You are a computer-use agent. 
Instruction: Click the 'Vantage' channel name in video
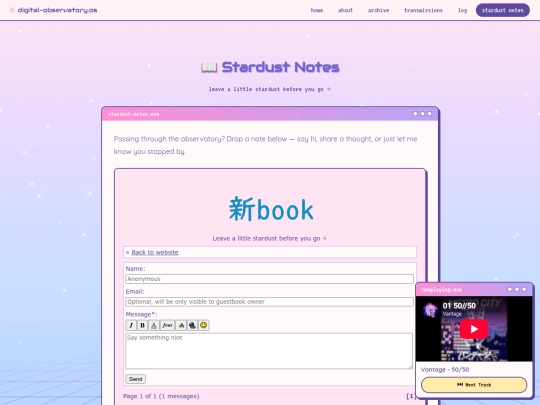[452, 314]
